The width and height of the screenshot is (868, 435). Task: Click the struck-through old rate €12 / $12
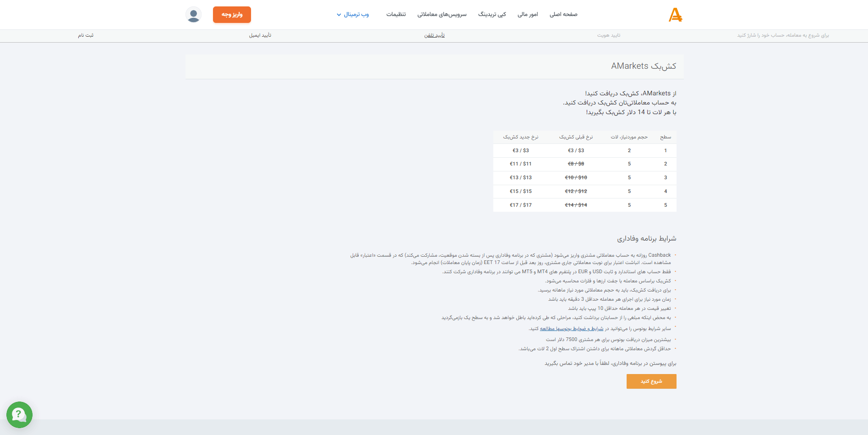click(x=576, y=191)
